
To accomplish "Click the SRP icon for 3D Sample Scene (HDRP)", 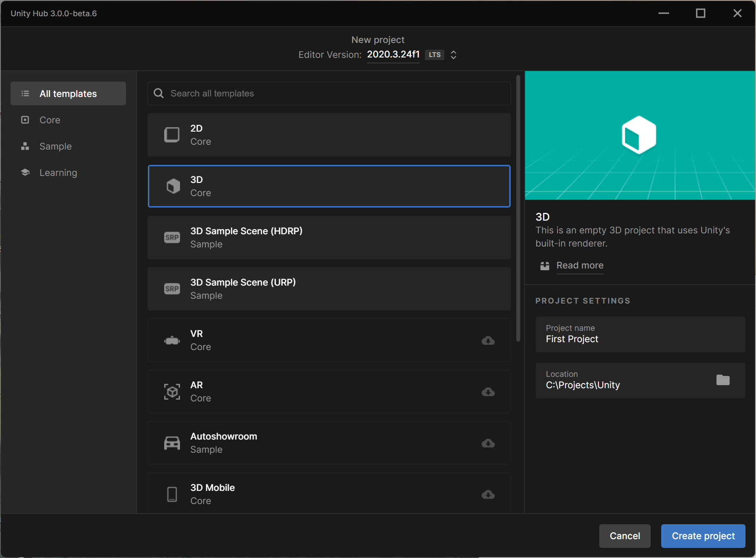I will (172, 237).
